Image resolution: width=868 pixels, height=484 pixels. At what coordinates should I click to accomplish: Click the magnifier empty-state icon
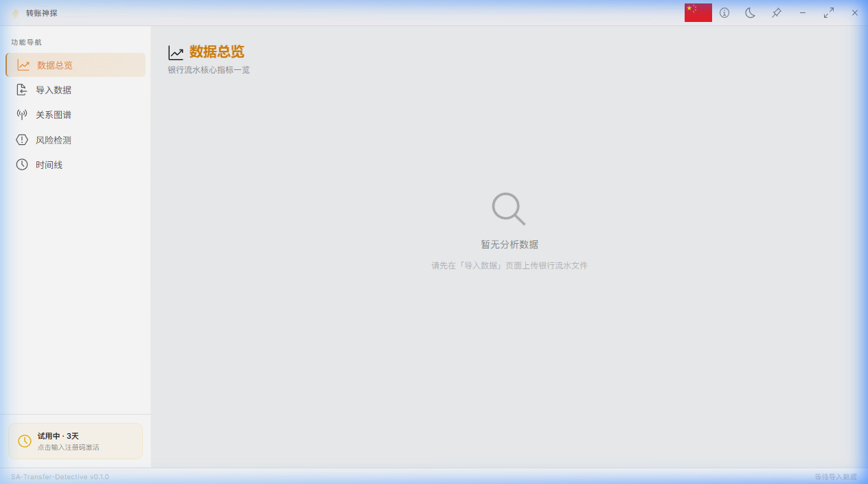(509, 209)
